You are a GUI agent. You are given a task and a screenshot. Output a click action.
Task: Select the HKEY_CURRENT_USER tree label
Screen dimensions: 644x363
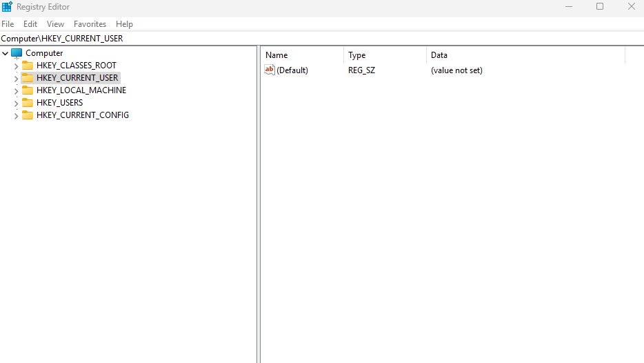[77, 78]
